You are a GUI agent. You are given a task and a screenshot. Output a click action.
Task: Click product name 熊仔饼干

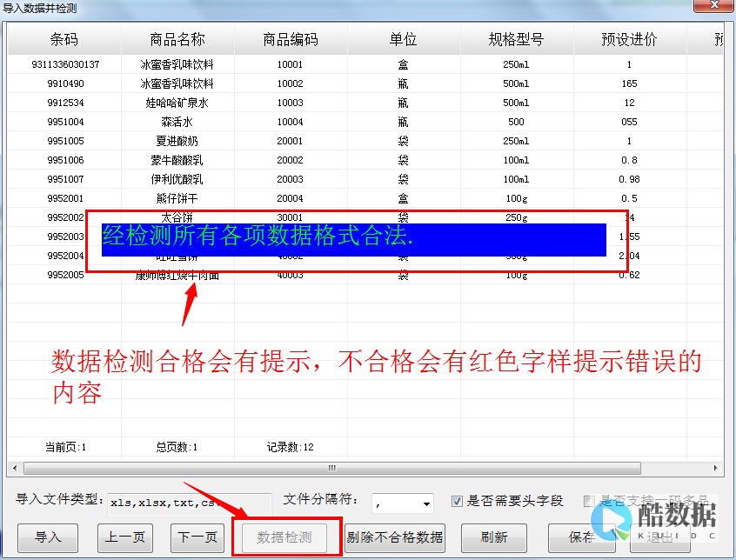click(x=177, y=198)
